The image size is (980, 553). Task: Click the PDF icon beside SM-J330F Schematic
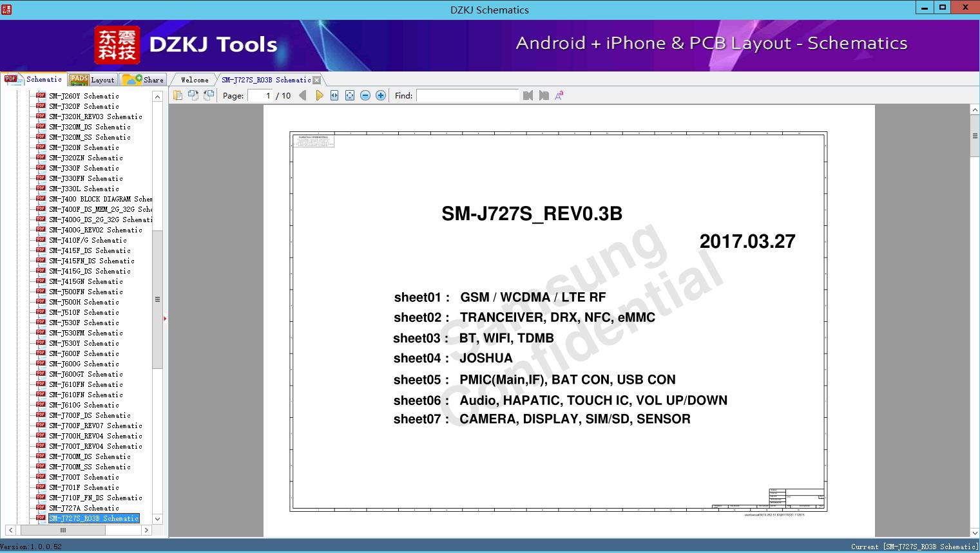41,167
